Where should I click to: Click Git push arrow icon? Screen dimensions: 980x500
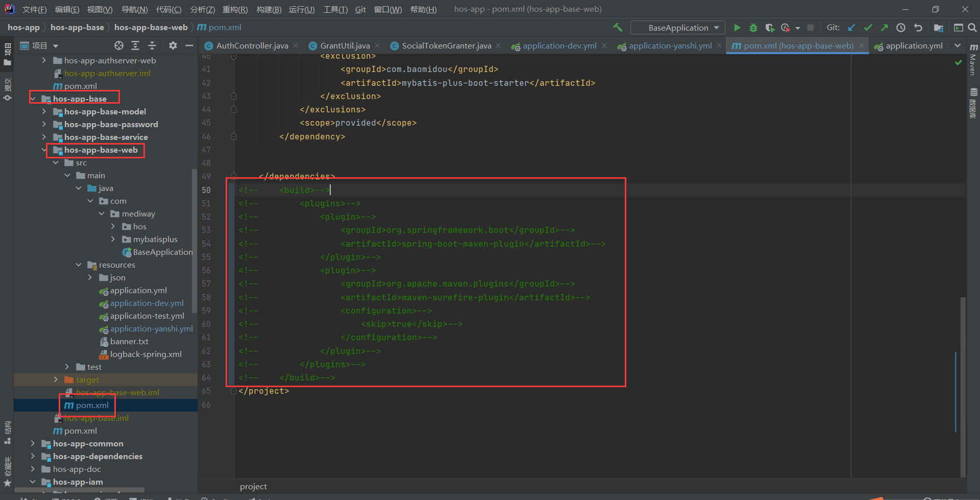884,28
